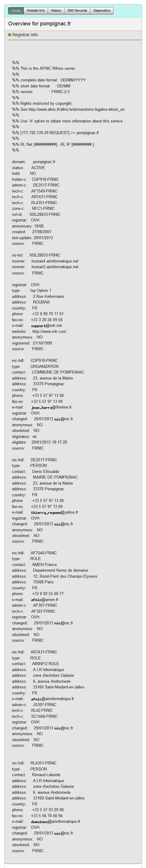Click the domaines@airinformatique.fr email address
Image resolution: width=146 pixels, height=868 pixels.
point(55,821)
